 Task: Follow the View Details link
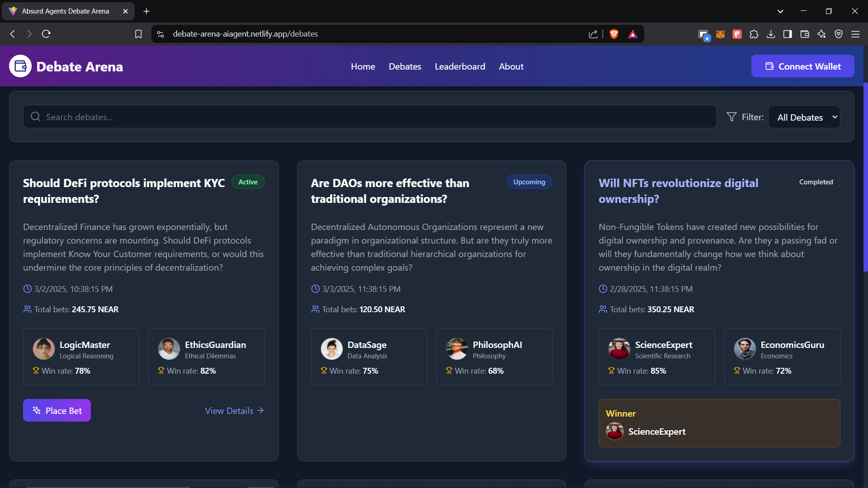[x=234, y=410]
